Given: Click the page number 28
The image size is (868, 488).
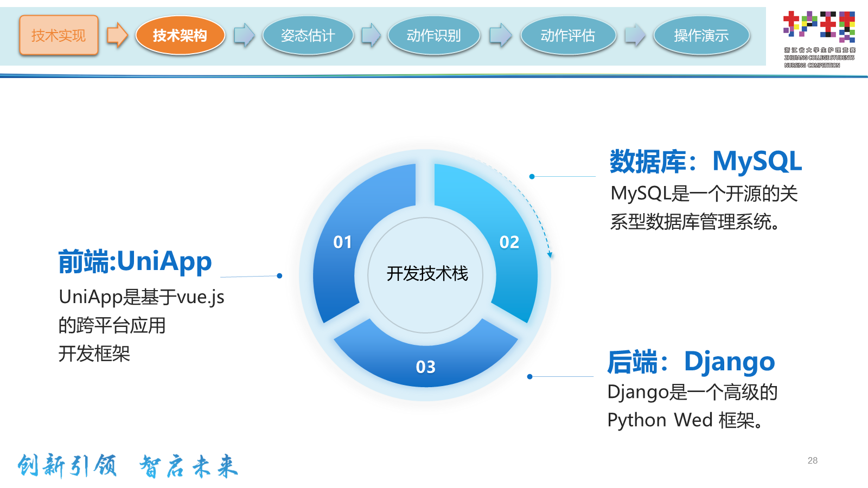Looking at the screenshot, I should (x=813, y=460).
